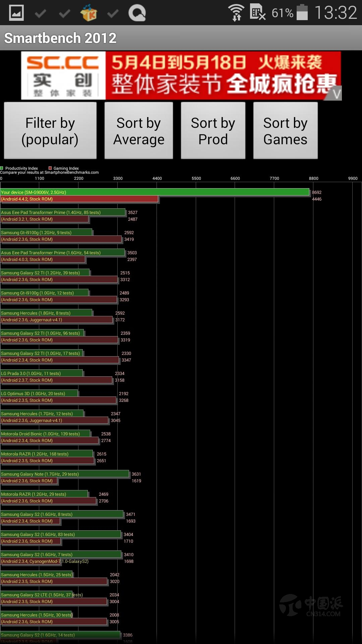Select Samsung Galaxy S2 1.6GHz 83 tests row
Screen dimensions: 362x644
click(x=61, y=534)
